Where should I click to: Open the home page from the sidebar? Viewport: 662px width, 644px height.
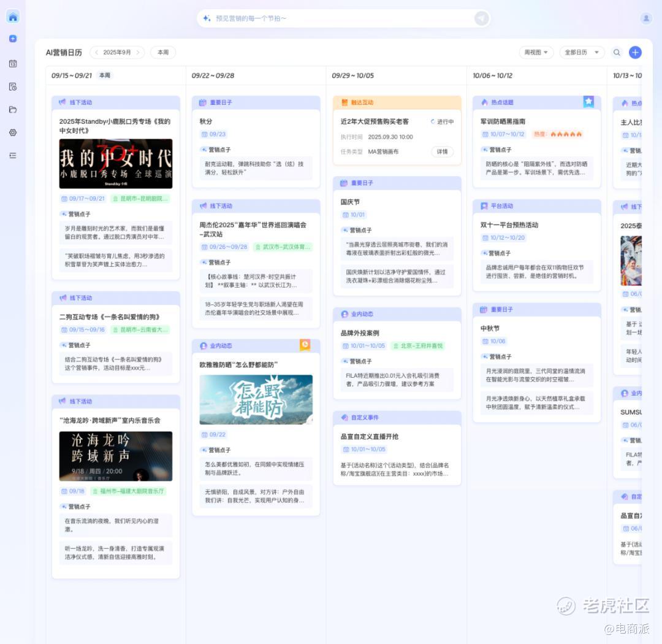[x=13, y=17]
